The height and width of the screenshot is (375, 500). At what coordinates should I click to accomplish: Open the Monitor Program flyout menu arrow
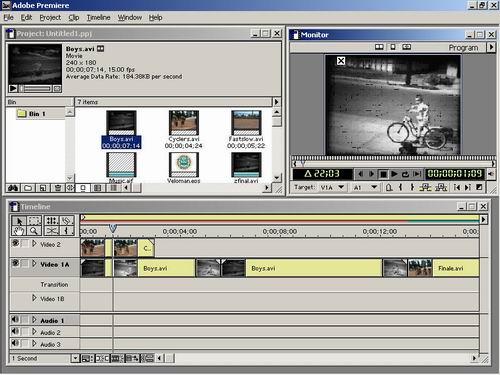tap(491, 47)
